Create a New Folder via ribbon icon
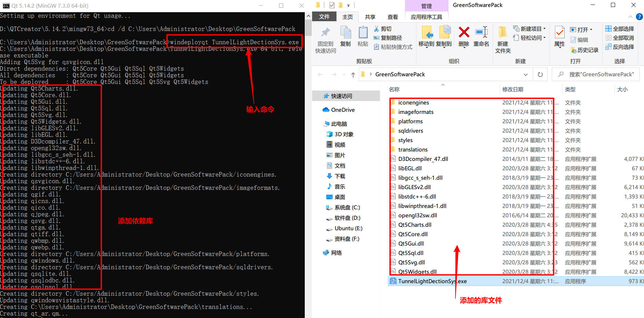 pyautogui.click(x=502, y=32)
